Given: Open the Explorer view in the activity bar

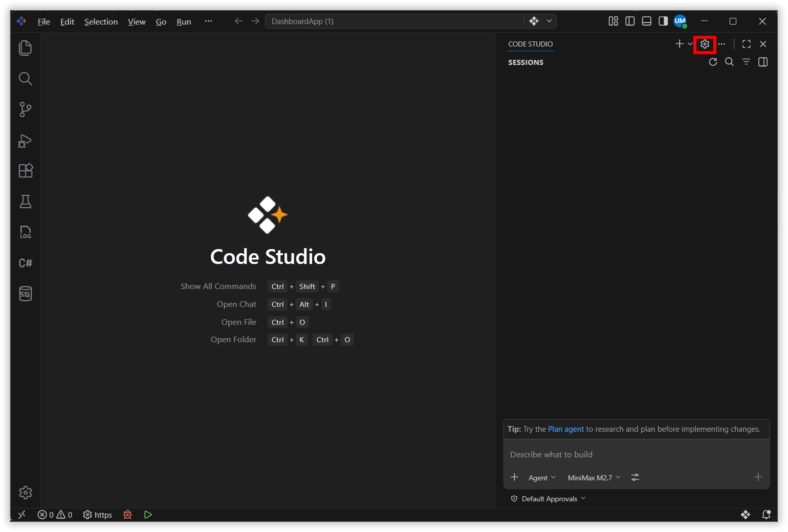Looking at the screenshot, I should point(25,48).
